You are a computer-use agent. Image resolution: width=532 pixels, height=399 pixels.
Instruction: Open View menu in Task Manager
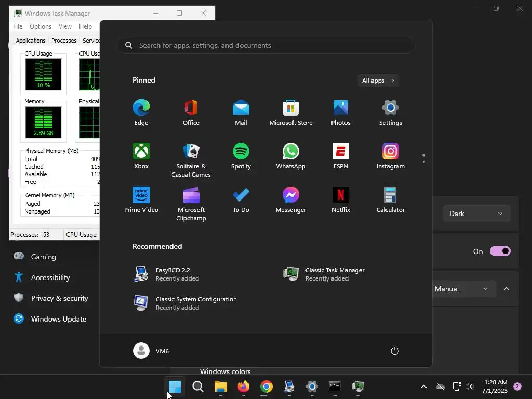65,26
